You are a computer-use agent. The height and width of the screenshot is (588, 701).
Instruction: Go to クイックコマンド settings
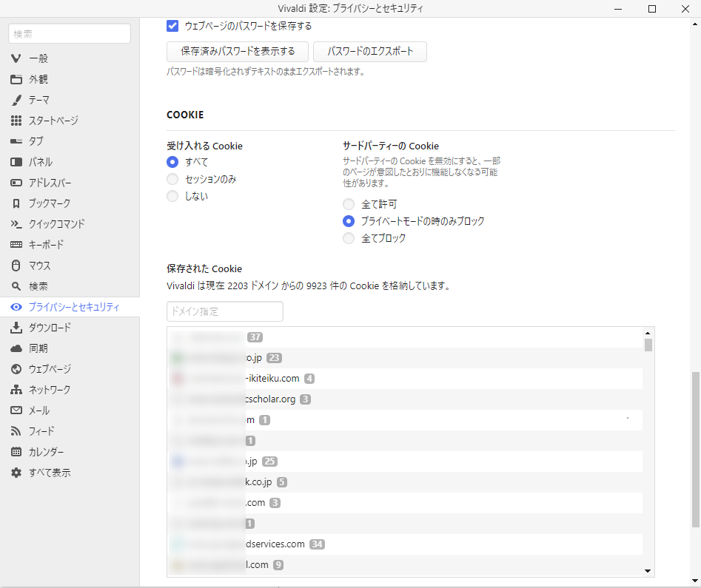coord(70,224)
